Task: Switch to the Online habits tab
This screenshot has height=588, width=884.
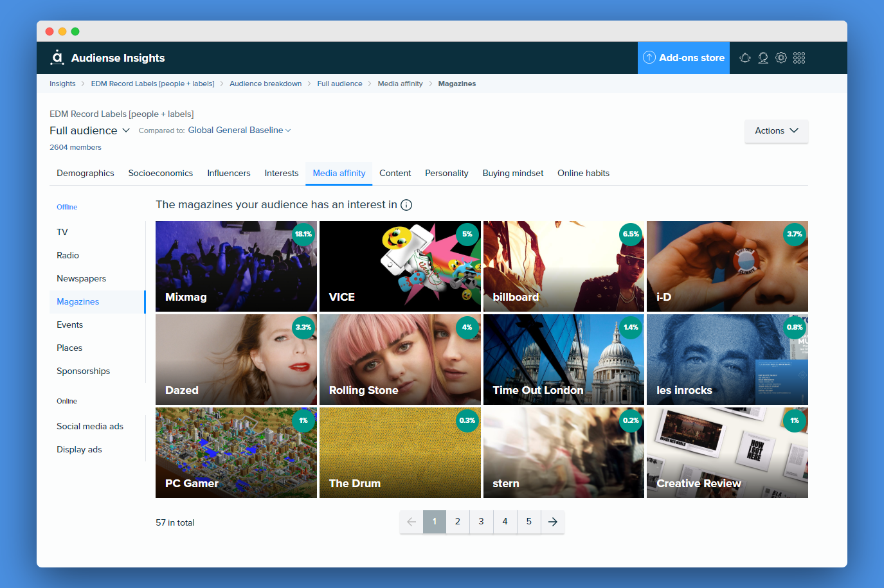Action: (584, 173)
